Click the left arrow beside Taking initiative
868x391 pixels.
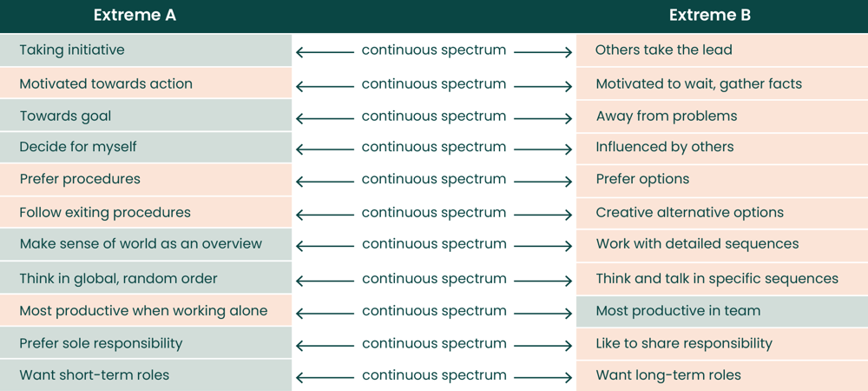pyautogui.click(x=324, y=53)
